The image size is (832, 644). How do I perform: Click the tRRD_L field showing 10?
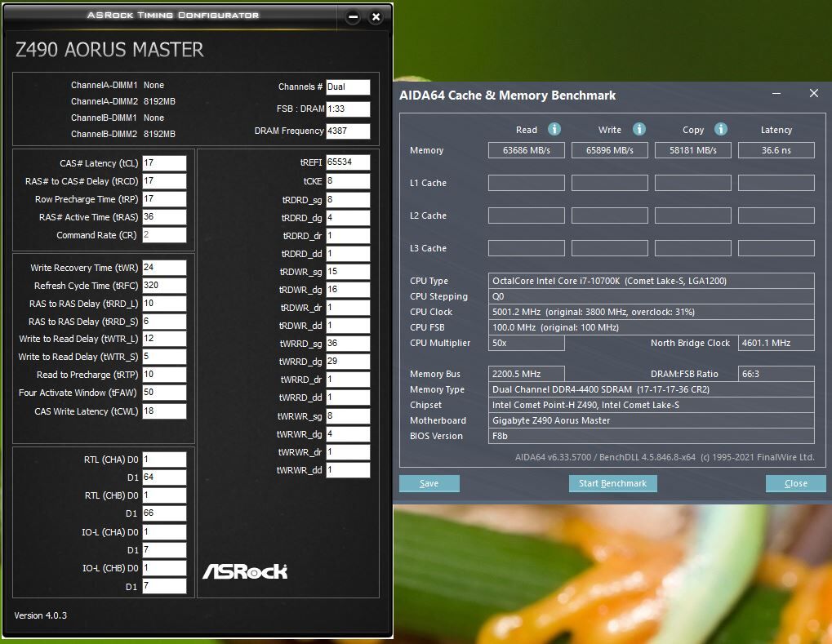(x=164, y=304)
